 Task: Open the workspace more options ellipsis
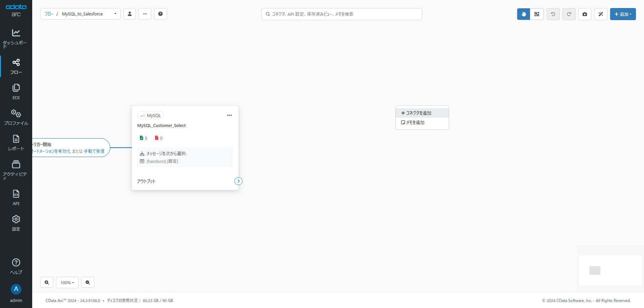pos(145,14)
